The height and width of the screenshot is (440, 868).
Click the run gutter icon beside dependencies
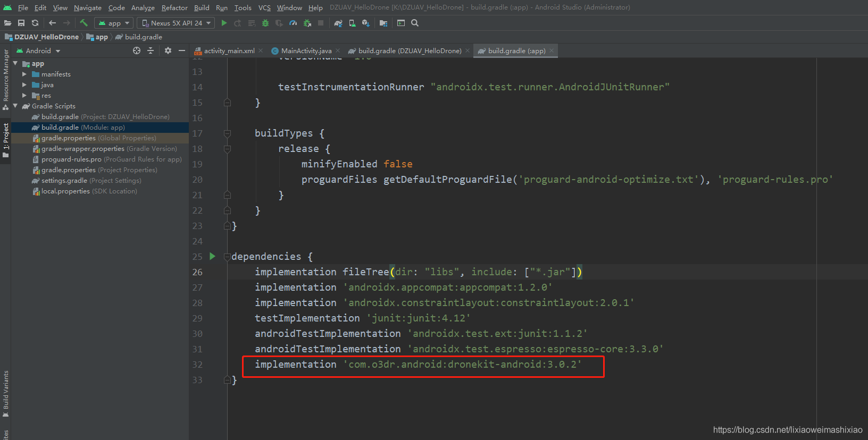212,256
